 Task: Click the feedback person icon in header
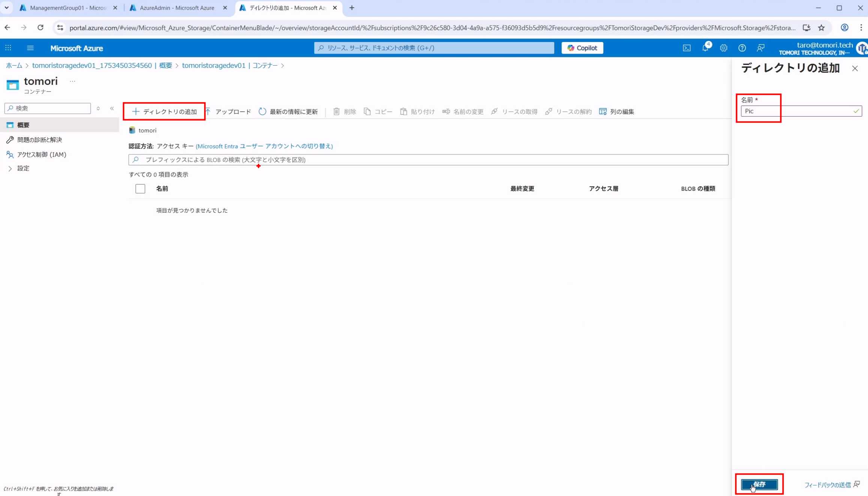(760, 48)
